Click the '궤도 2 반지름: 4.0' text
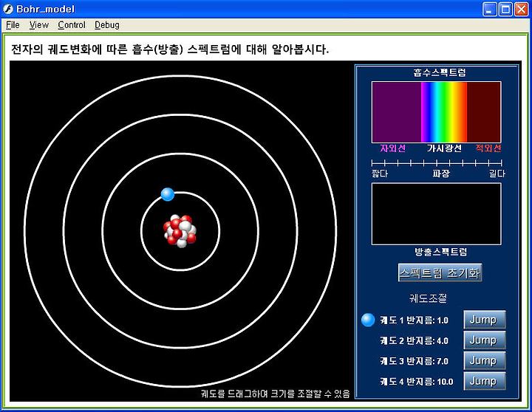 (x=415, y=340)
